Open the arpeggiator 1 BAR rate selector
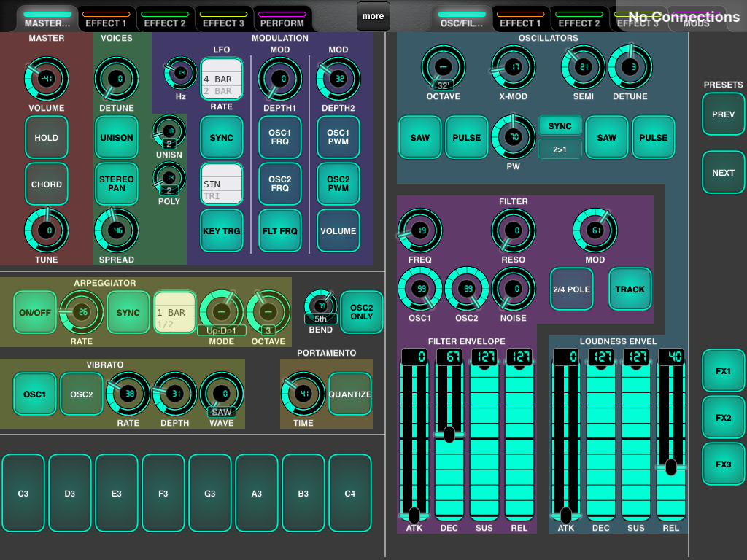This screenshot has height=560, width=747. (175, 312)
